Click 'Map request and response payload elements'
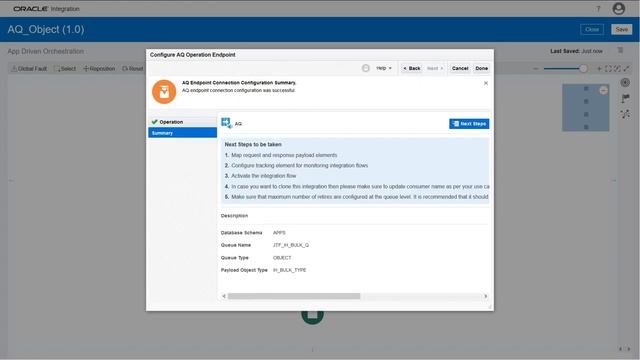The height and width of the screenshot is (360, 640). click(x=284, y=155)
